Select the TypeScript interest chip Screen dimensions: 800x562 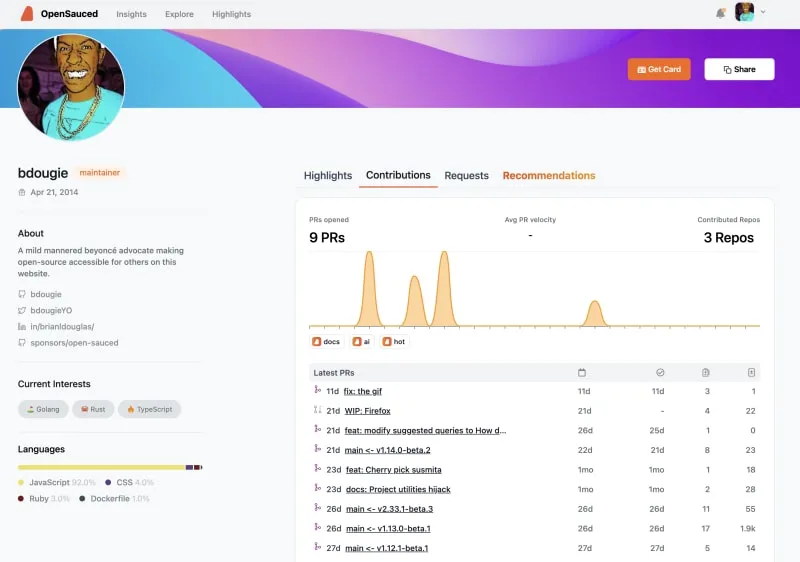coord(149,409)
